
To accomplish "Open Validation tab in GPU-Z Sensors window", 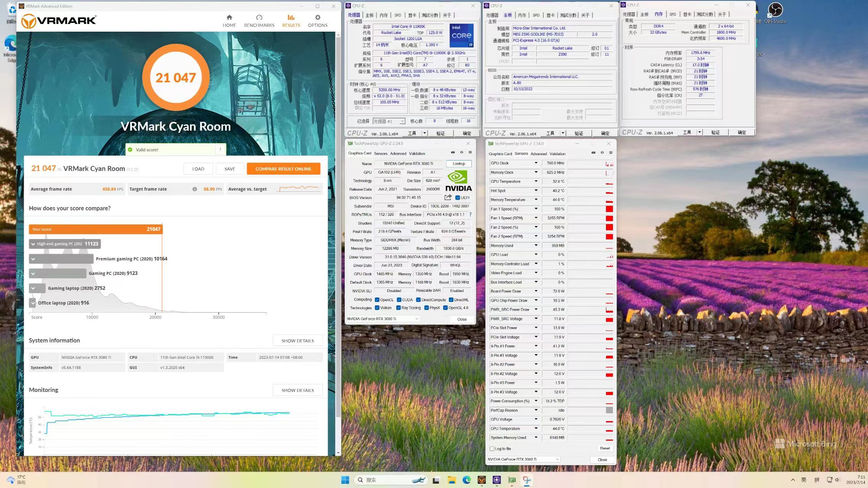I will tap(557, 154).
